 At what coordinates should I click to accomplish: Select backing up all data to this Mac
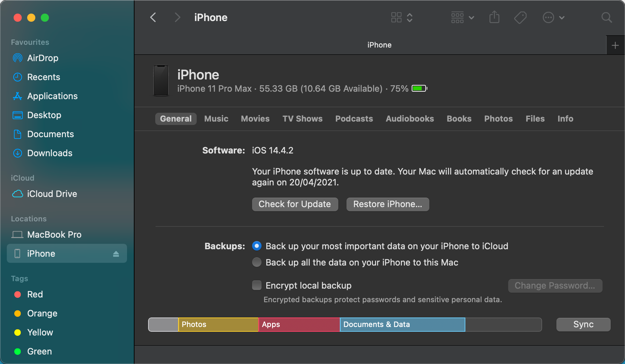click(257, 262)
